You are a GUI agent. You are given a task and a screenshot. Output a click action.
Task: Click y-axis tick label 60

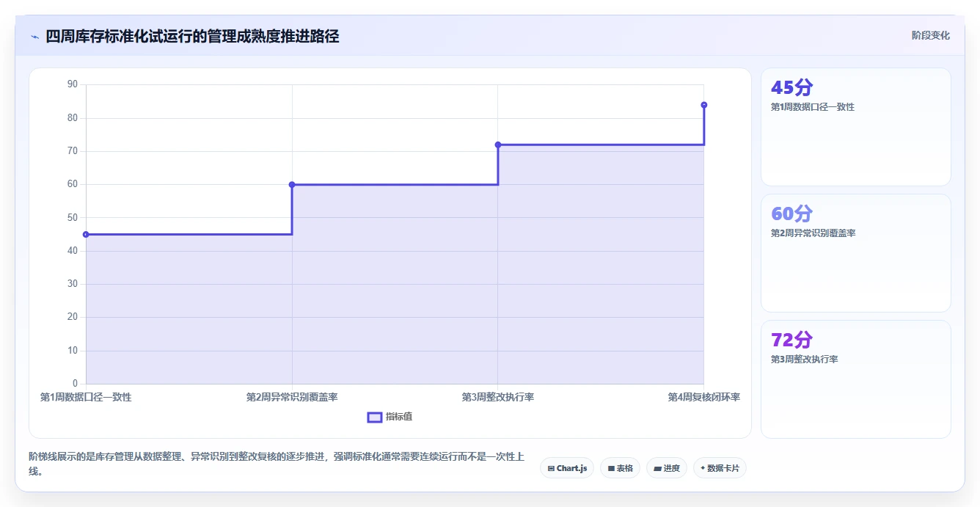[x=73, y=184]
